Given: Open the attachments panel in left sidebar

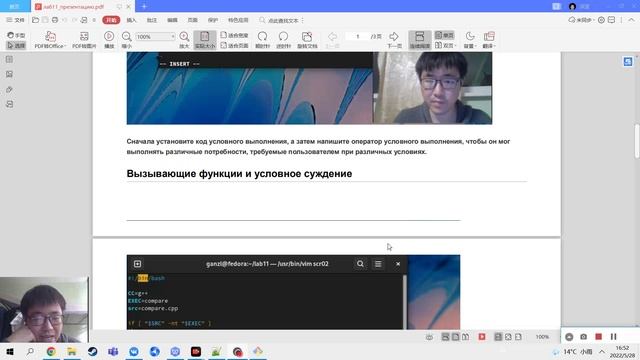Looking at the screenshot, I should (9, 89).
